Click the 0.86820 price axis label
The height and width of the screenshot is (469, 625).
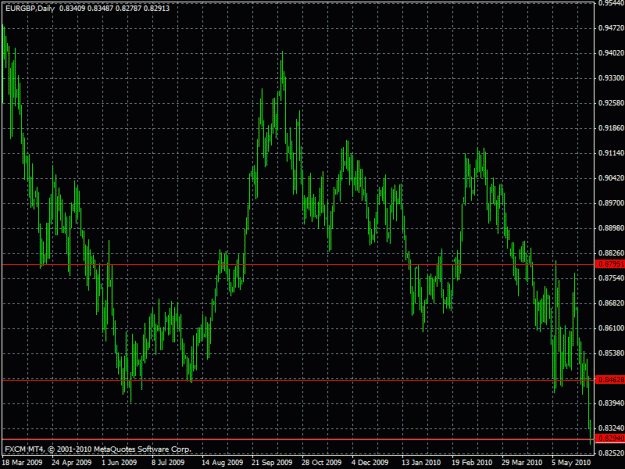[611, 303]
